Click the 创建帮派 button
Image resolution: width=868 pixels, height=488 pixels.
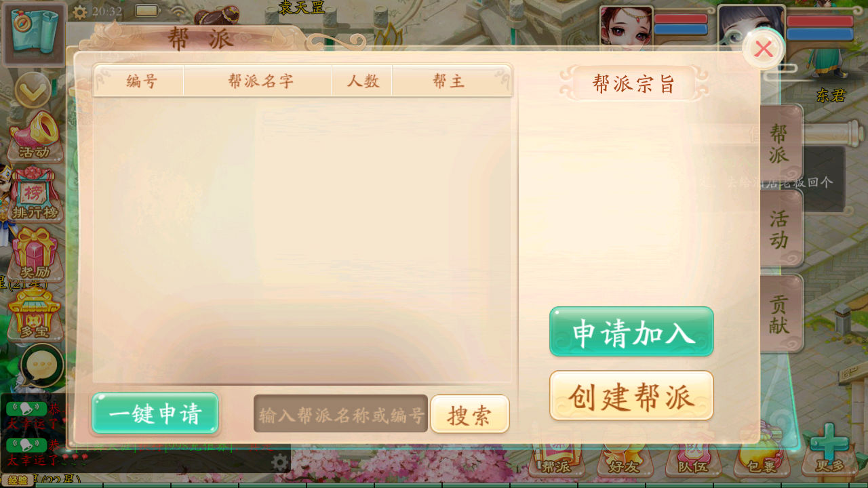631,395
